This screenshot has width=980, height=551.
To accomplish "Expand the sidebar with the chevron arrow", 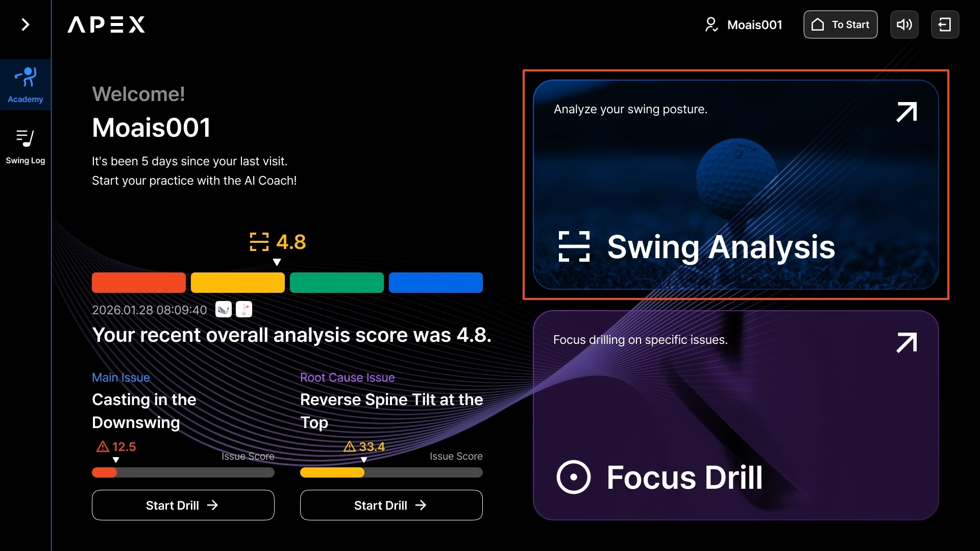I will click(x=25, y=24).
